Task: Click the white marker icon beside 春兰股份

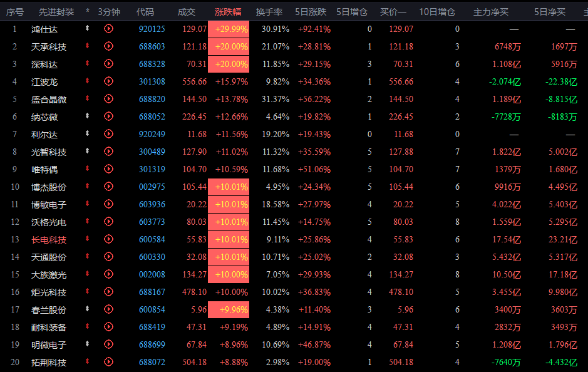Action: click(88, 309)
